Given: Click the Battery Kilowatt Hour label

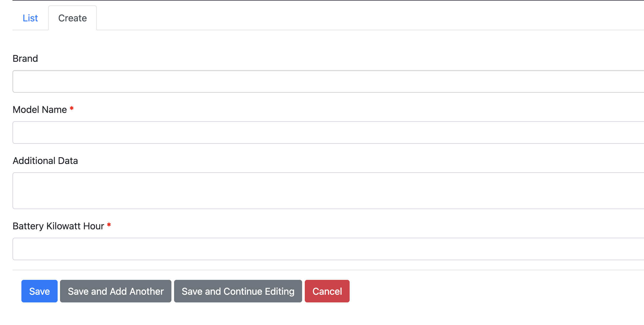Looking at the screenshot, I should pos(58,226).
